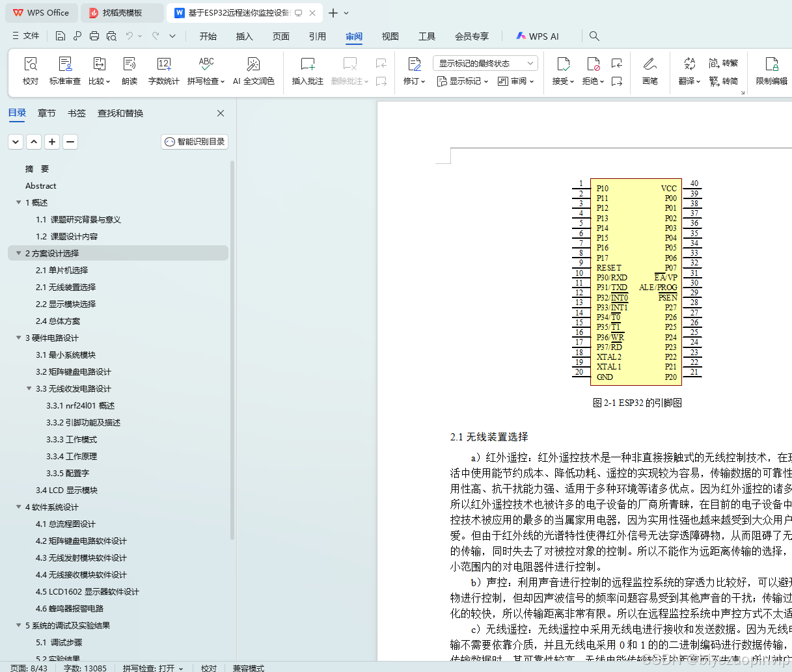Switch to 查找和替换 panel tab
The image size is (792, 672).
point(120,113)
